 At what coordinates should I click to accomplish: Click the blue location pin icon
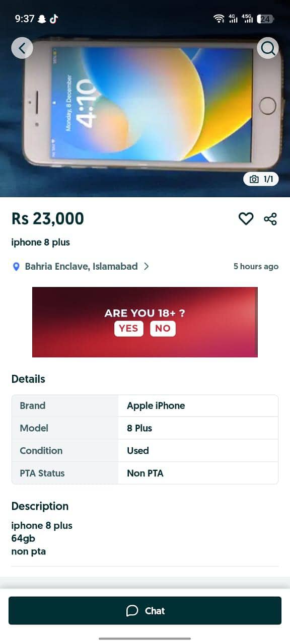coord(17,267)
